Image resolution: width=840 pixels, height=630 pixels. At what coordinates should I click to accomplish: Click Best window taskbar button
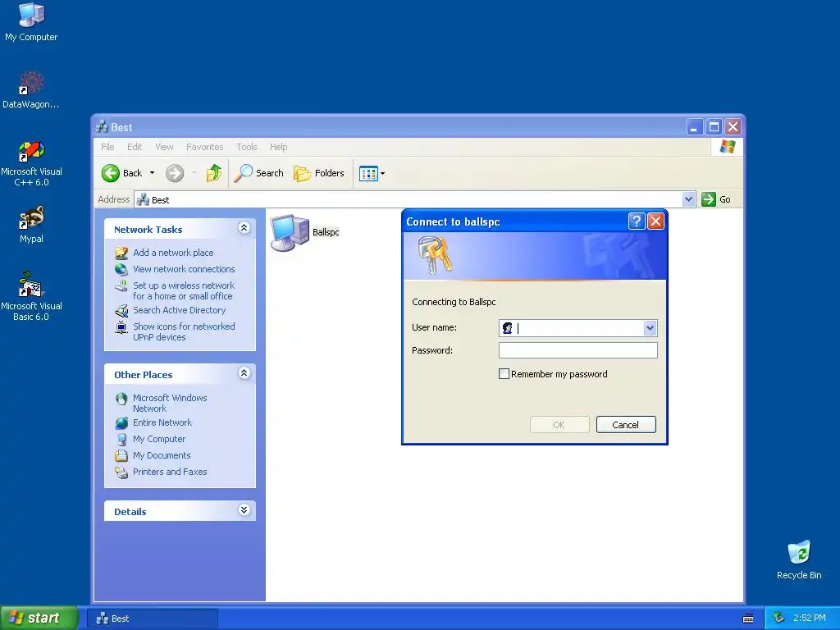pos(153,619)
